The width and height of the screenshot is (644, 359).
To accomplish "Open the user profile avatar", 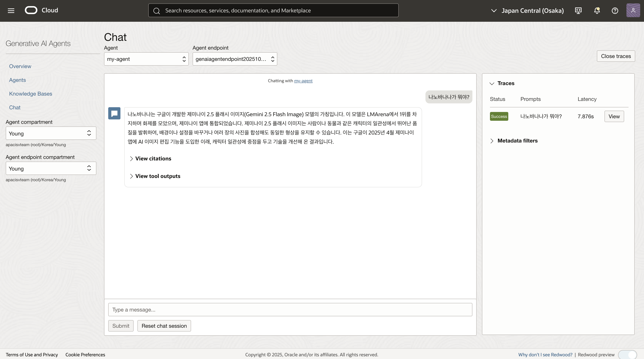I will (x=633, y=10).
